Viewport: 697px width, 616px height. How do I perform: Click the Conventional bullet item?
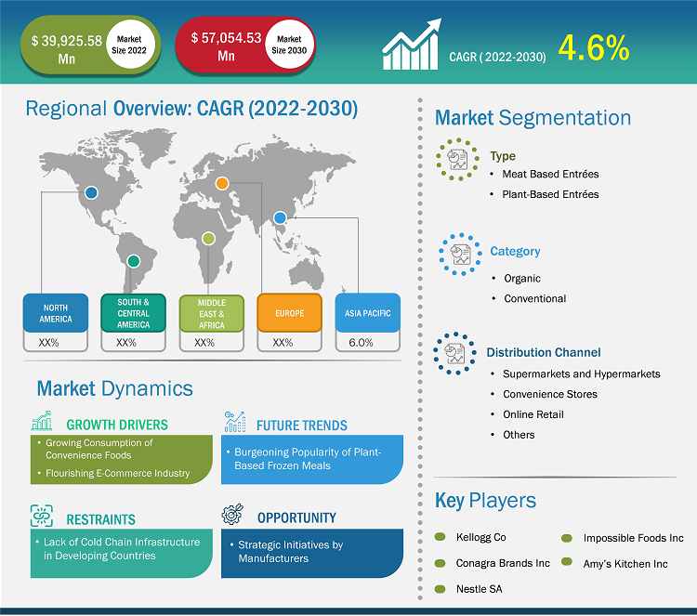point(534,298)
